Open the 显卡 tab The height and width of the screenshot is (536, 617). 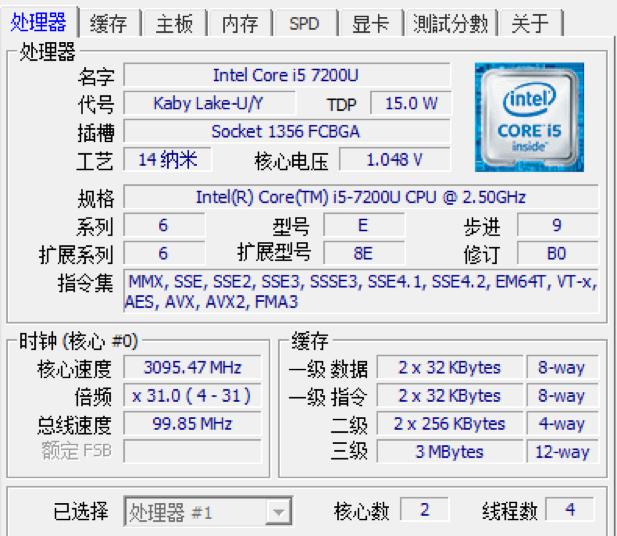point(370,23)
